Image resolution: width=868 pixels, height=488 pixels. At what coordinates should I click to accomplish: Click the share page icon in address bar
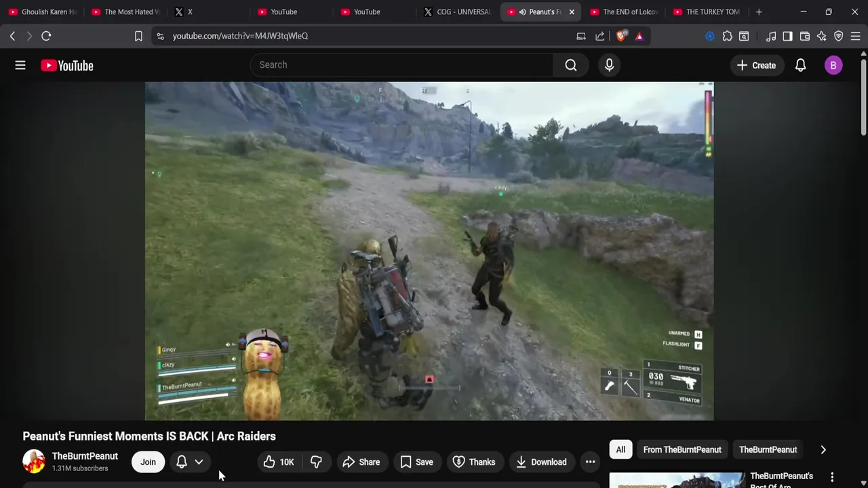(600, 36)
